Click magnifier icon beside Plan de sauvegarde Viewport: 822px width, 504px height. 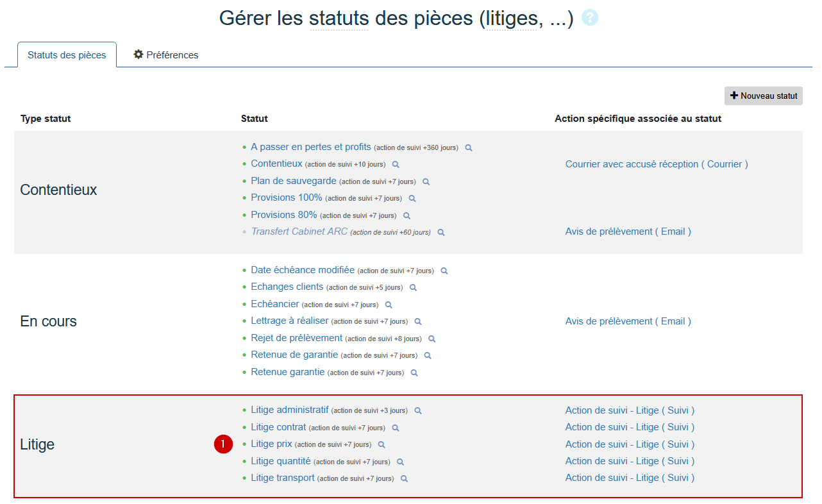pos(426,182)
